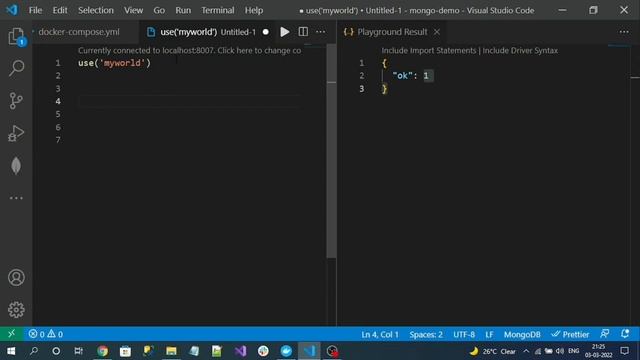This screenshot has height=360, width=640.
Task: Open the feedback icon in status bar
Action: (x=605, y=334)
